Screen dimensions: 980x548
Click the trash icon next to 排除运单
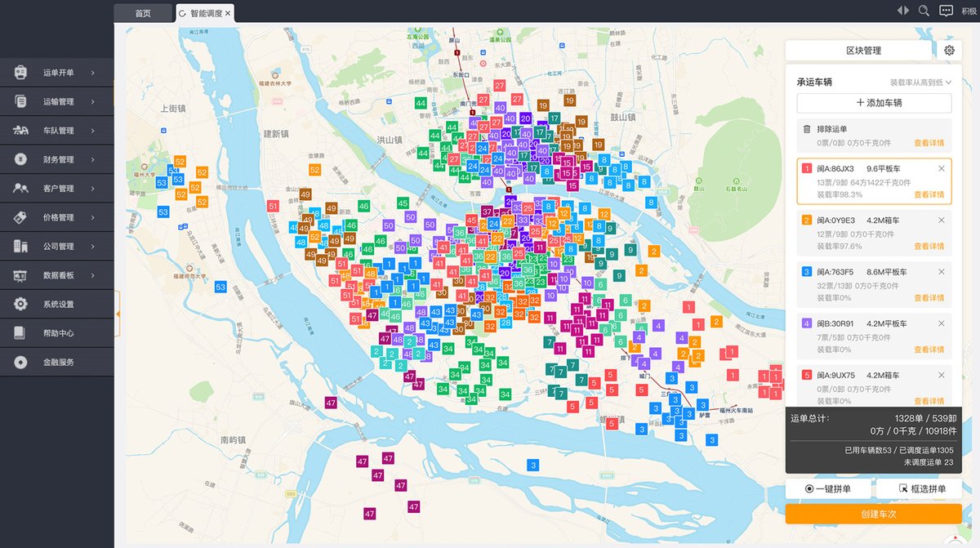click(x=807, y=129)
